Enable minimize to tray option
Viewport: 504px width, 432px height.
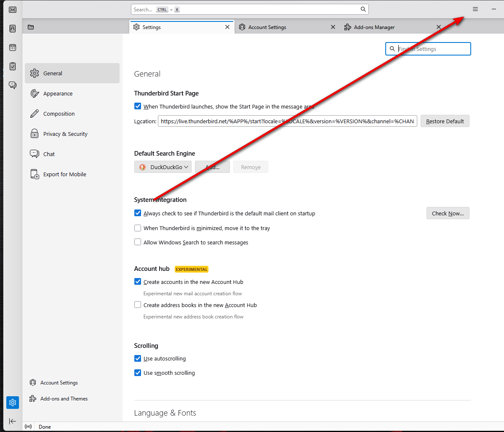coord(138,228)
